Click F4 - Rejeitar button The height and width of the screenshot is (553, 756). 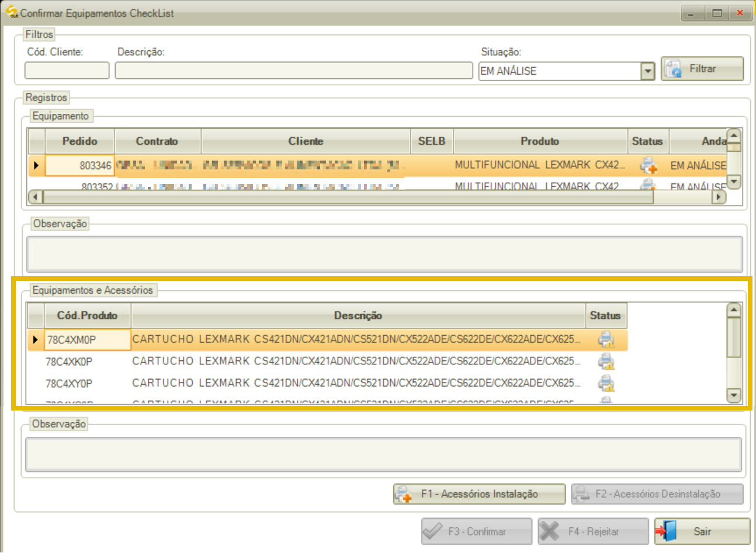point(593,531)
